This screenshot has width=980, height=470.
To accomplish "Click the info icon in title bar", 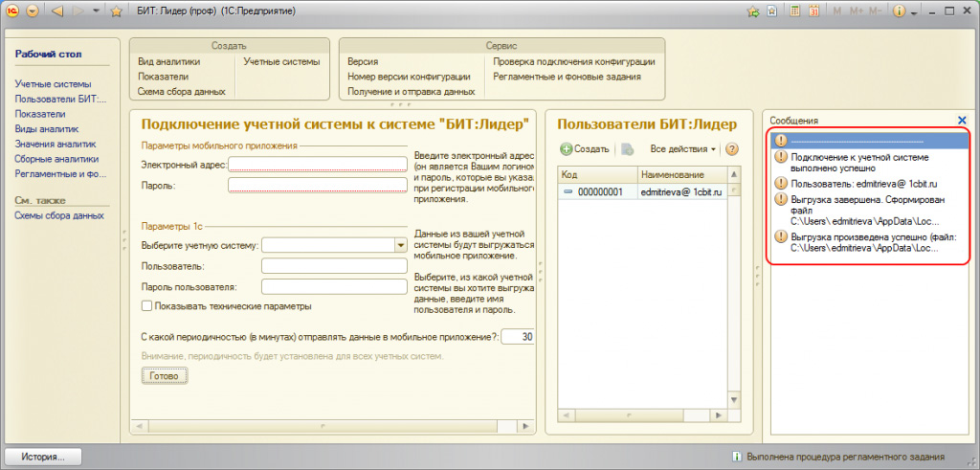I will [x=899, y=11].
